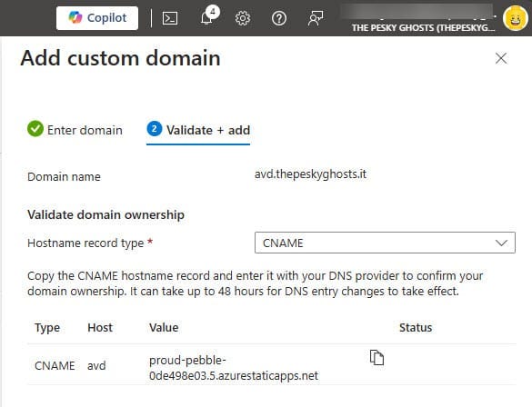
Task: Go back to the Enter domain step
Action: [75, 130]
